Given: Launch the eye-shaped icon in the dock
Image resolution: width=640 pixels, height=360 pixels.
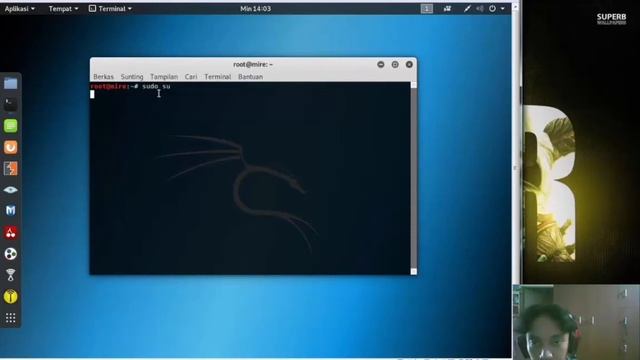Looking at the screenshot, I should (x=11, y=190).
